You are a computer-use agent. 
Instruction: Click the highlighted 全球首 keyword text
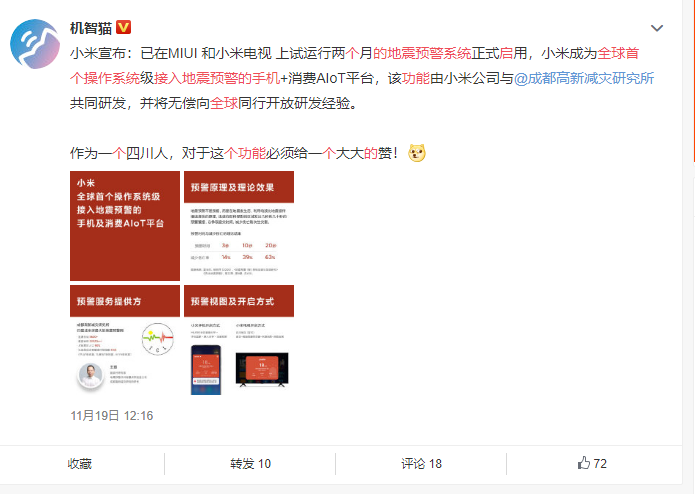(x=618, y=53)
